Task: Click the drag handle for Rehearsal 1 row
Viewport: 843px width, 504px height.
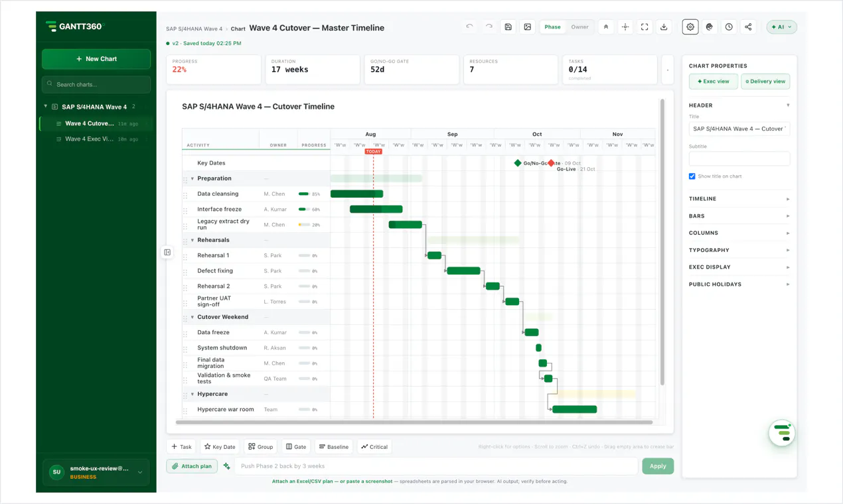Action: click(185, 256)
